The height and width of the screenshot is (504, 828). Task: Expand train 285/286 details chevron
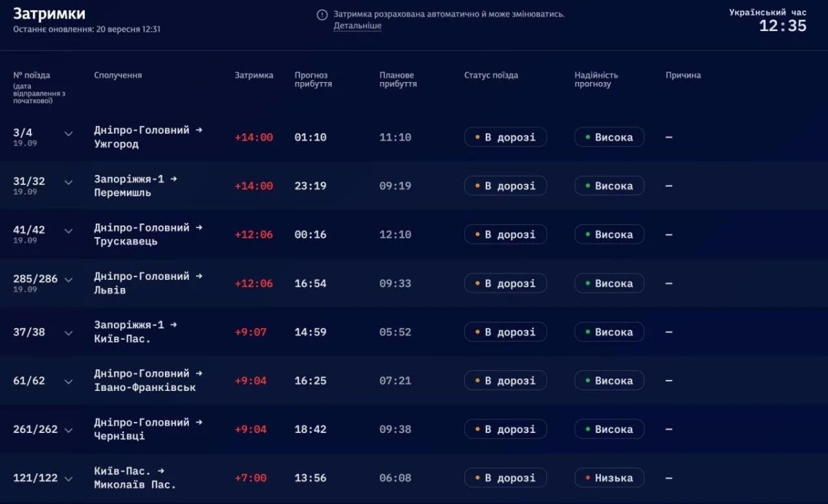[68, 279]
